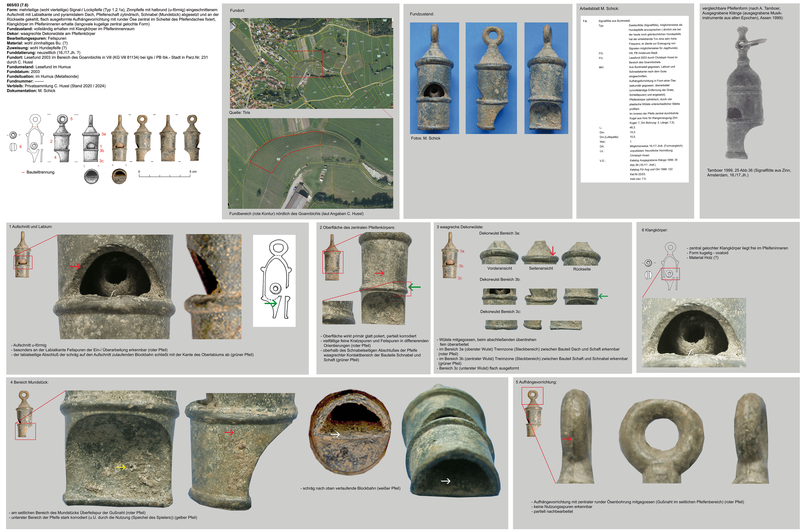This screenshot has width=804, height=532.
Task: Click white arrow on round cross-section photo
Action: click(335, 434)
